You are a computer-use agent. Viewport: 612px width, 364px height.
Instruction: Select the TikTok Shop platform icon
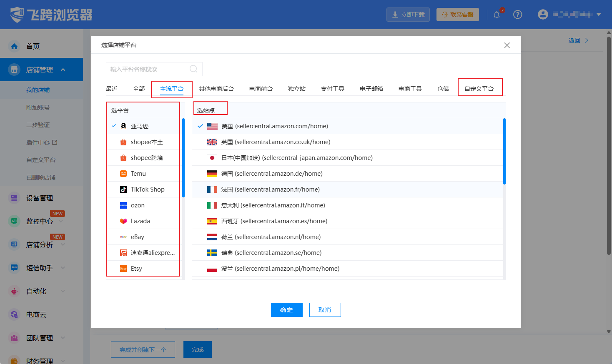[123, 189]
